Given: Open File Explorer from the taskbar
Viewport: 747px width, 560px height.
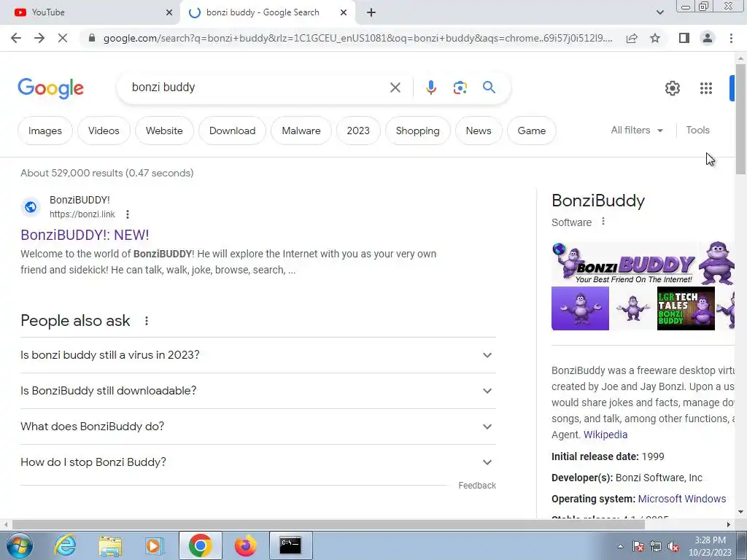Looking at the screenshot, I should [x=110, y=546].
